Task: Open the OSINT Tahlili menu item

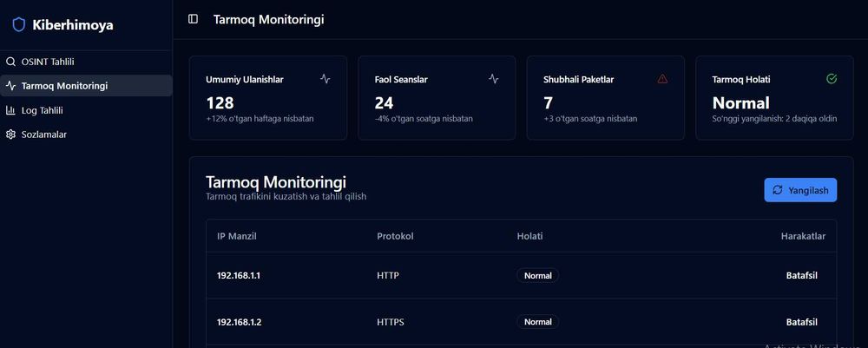Action: click(48, 62)
